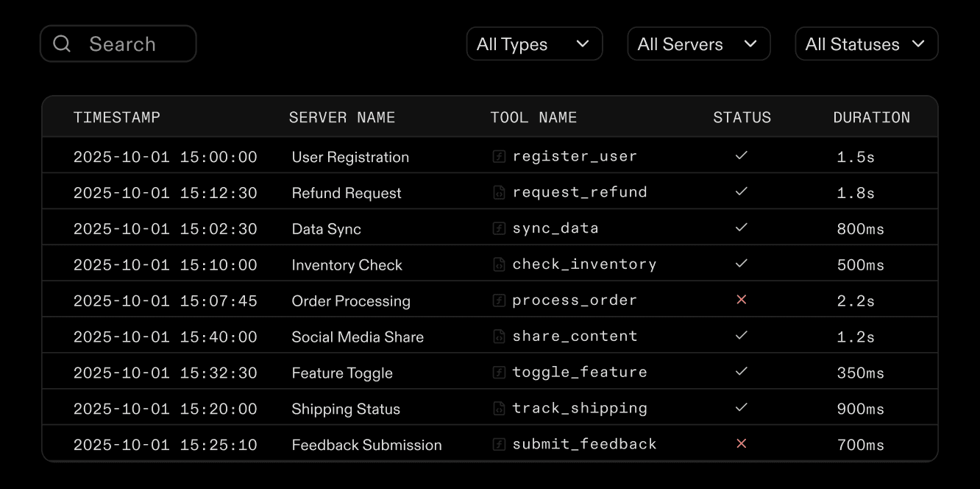The height and width of the screenshot is (489, 980).
Task: Select the function icon next to sync_data
Action: click(x=499, y=228)
